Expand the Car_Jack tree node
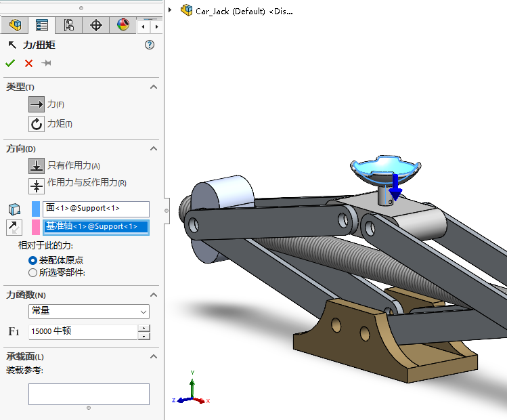 pyautogui.click(x=170, y=10)
